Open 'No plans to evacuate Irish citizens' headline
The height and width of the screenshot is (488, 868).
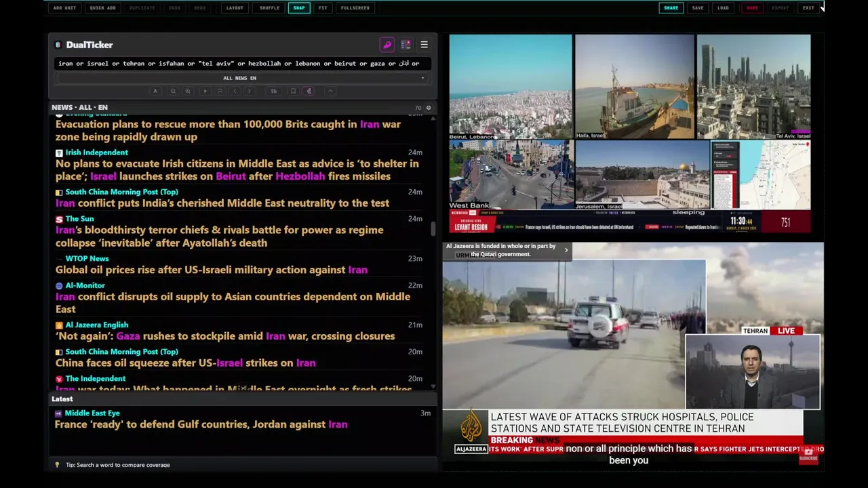237,169
